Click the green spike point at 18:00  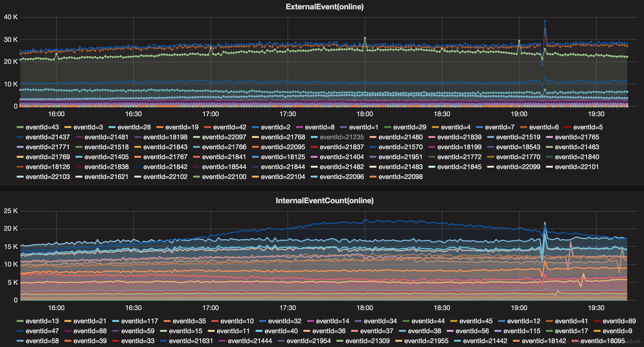[365, 38]
